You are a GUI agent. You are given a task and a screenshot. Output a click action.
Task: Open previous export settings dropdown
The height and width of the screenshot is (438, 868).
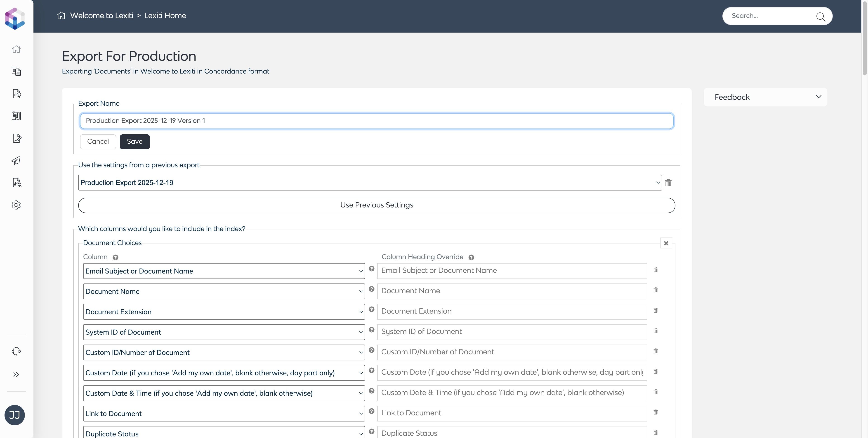(x=370, y=183)
